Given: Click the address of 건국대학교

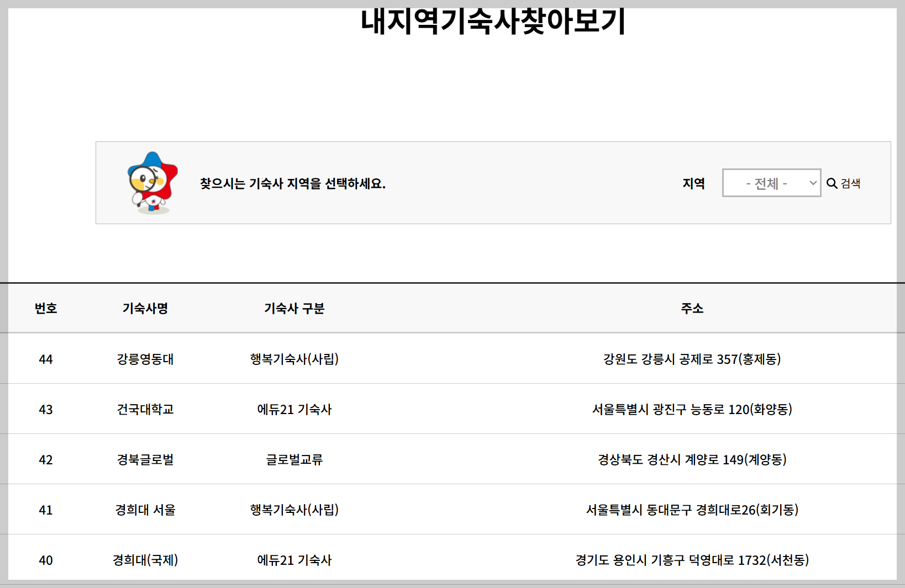Looking at the screenshot, I should point(693,409).
